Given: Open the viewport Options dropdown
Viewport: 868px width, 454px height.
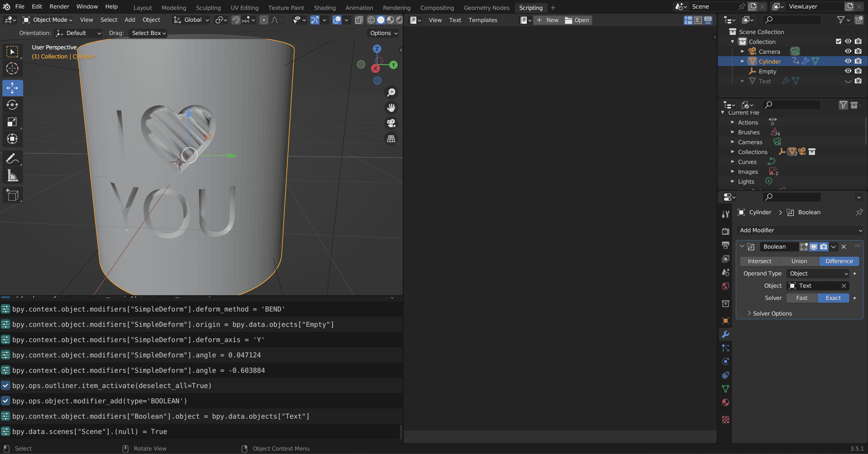Looking at the screenshot, I should click(384, 33).
